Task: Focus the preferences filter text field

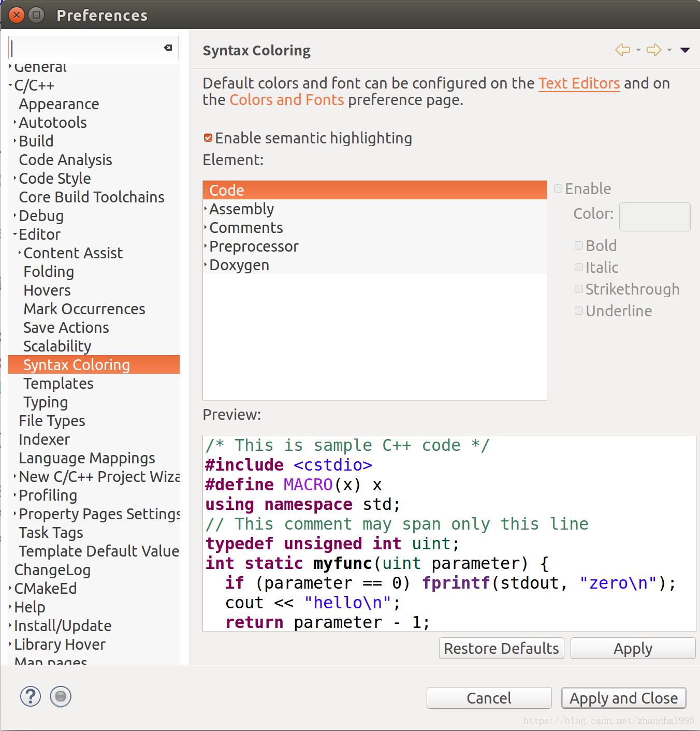Action: click(x=85, y=48)
